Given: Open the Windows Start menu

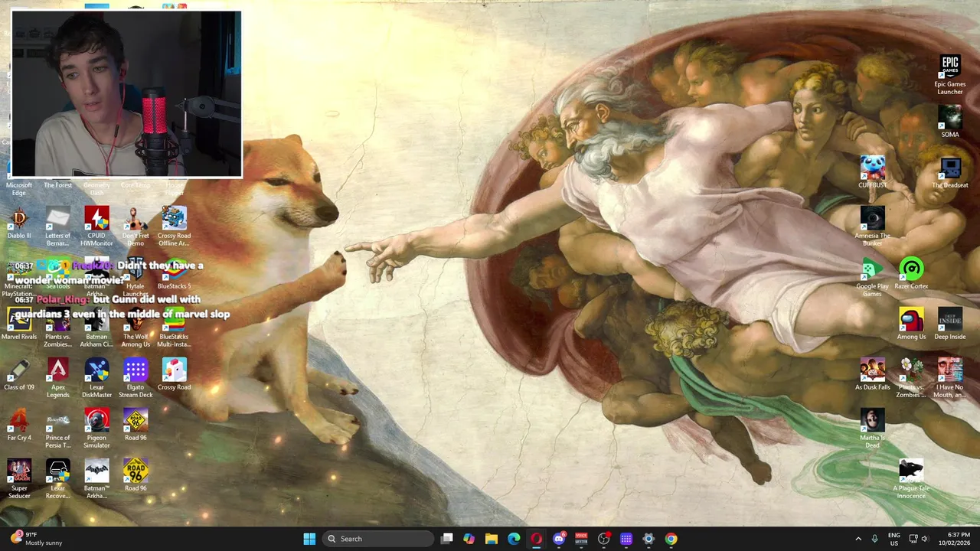Looking at the screenshot, I should pyautogui.click(x=309, y=539).
